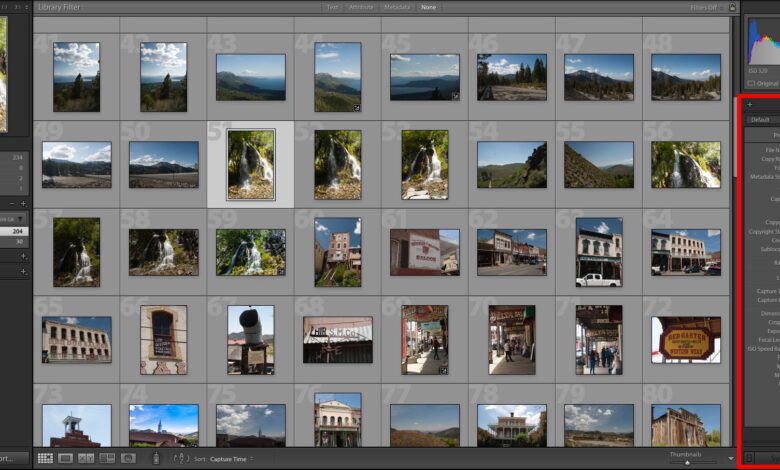Click the sync switch icon at right panel bottom
The image size is (780, 470).
[x=749, y=458]
